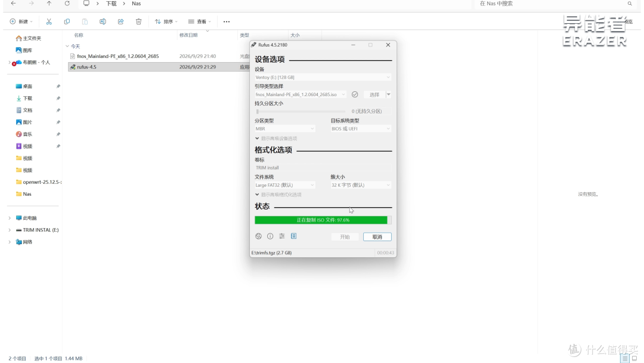Image resolution: width=644 pixels, height=363 pixels.
Task: Open the three-dot See more menu
Action: 227,21
